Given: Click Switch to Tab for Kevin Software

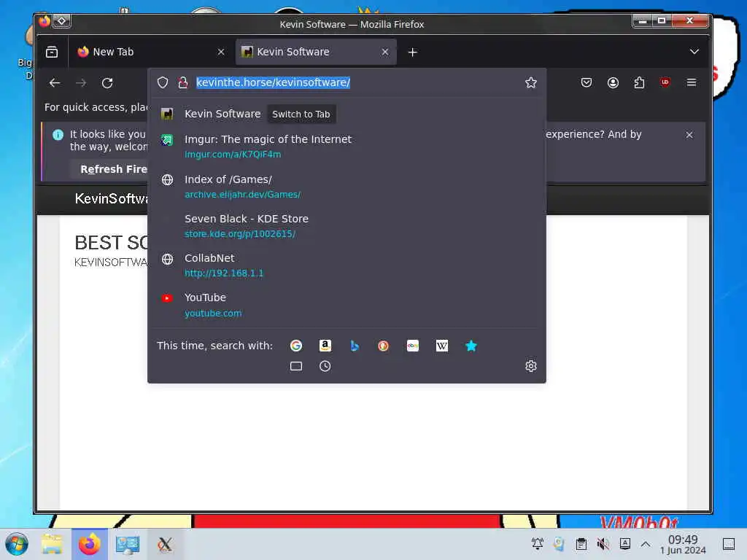Looking at the screenshot, I should point(301,114).
